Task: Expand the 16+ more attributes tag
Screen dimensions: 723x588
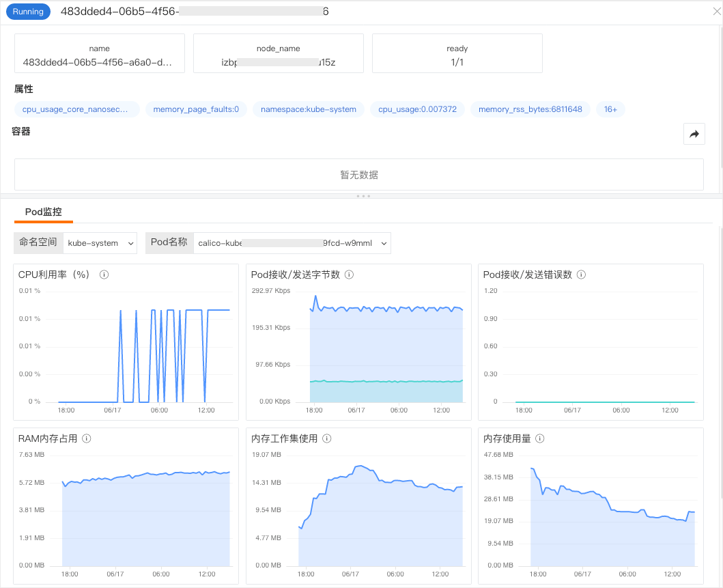Action: [610, 109]
